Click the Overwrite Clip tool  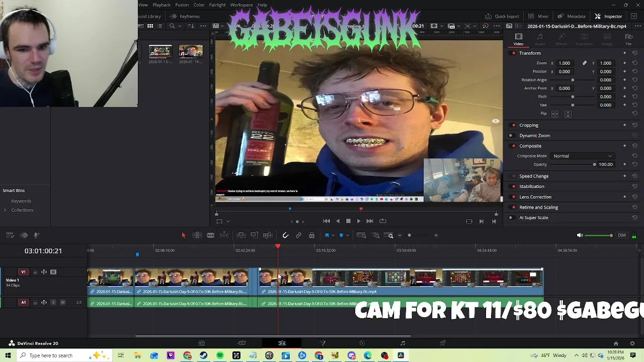click(x=254, y=235)
